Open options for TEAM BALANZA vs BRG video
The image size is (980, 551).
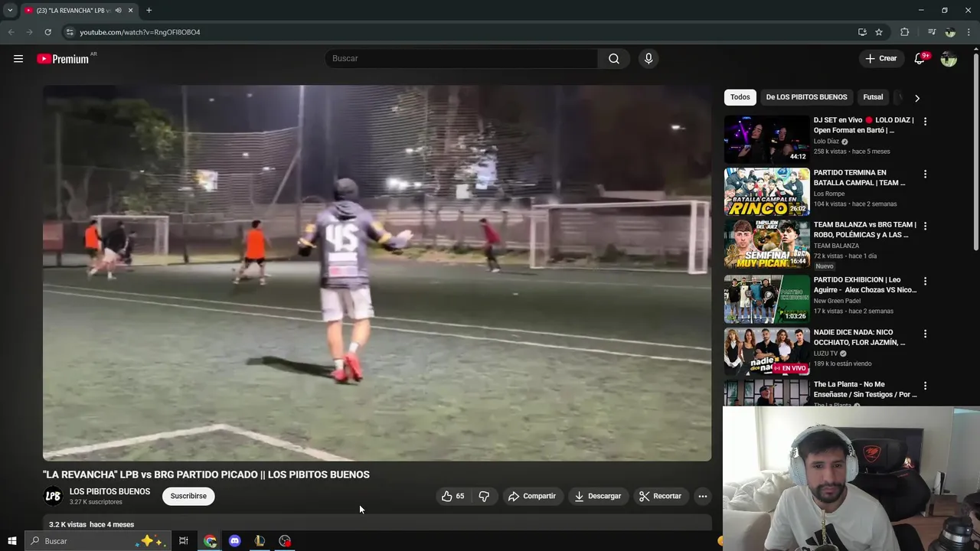point(925,226)
